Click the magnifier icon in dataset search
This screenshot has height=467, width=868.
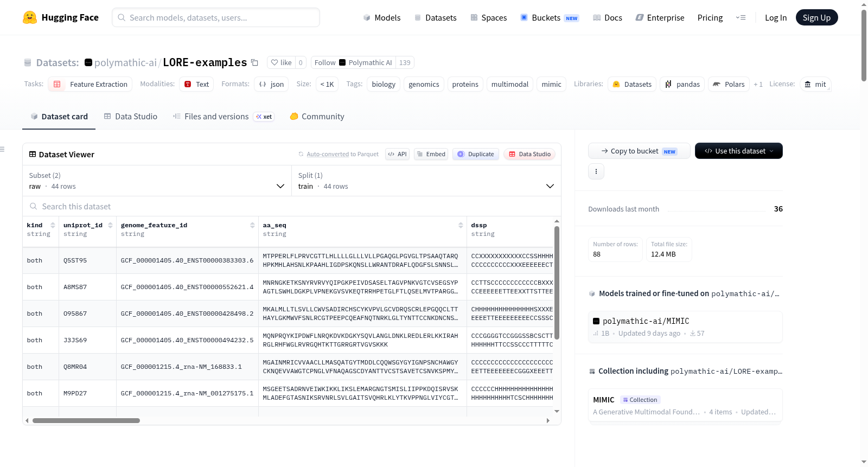point(34,206)
